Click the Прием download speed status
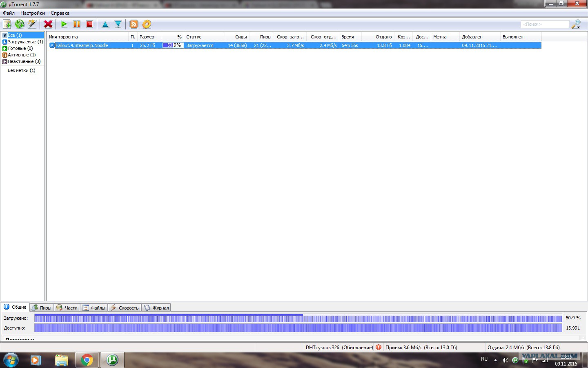The height and width of the screenshot is (368, 588). click(x=421, y=348)
